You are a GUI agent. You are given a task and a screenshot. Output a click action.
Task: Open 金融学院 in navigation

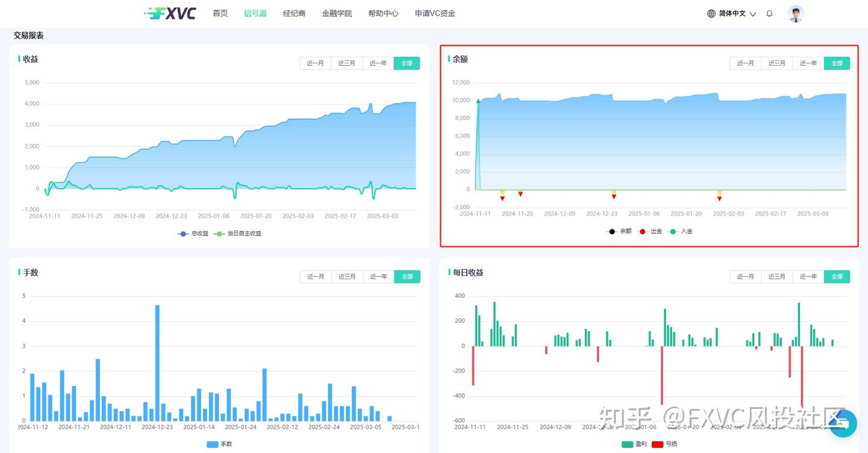tap(337, 13)
